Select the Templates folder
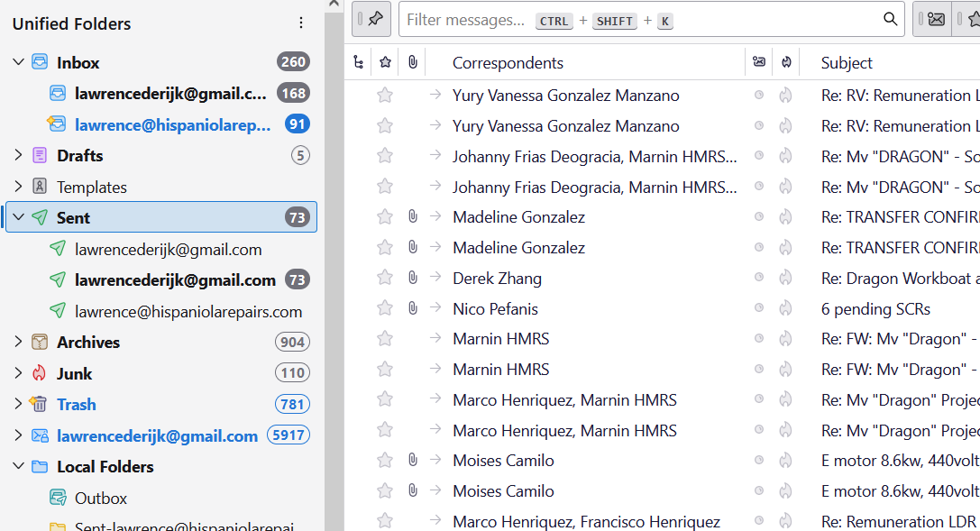 161,187
